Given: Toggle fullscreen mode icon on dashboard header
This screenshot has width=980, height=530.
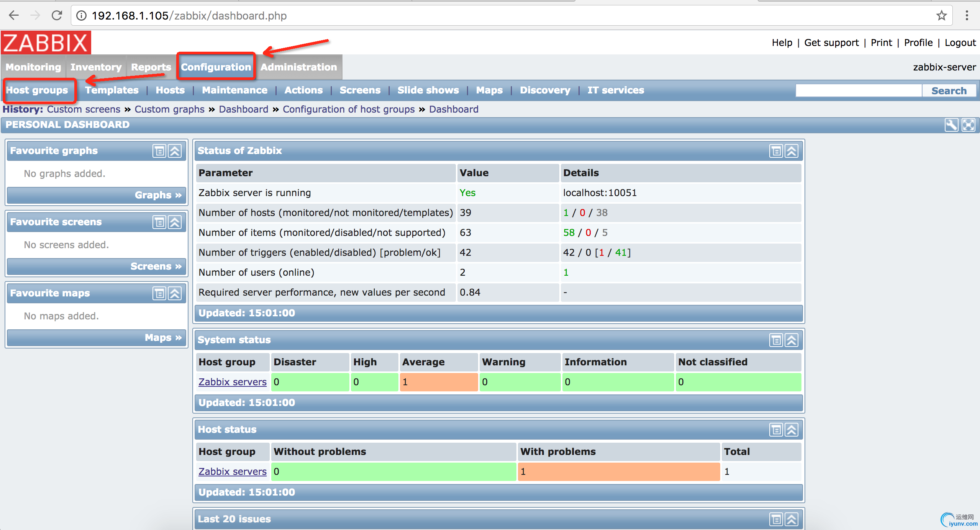Looking at the screenshot, I should coord(969,125).
